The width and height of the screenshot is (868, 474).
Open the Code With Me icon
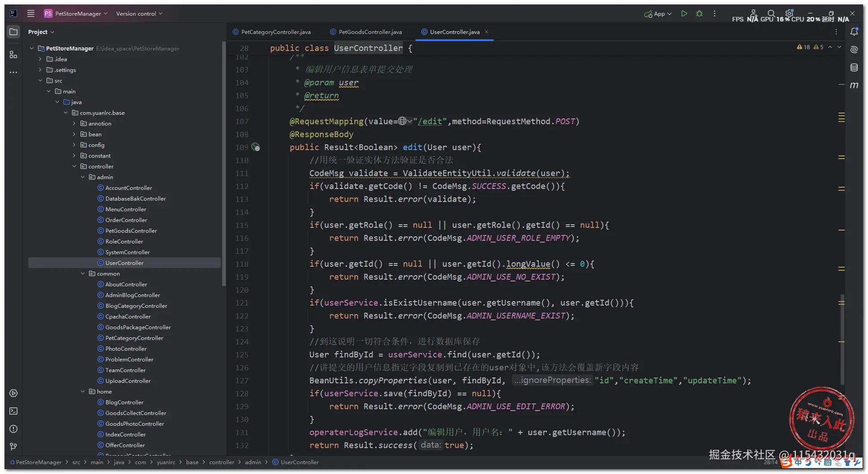[x=754, y=14]
